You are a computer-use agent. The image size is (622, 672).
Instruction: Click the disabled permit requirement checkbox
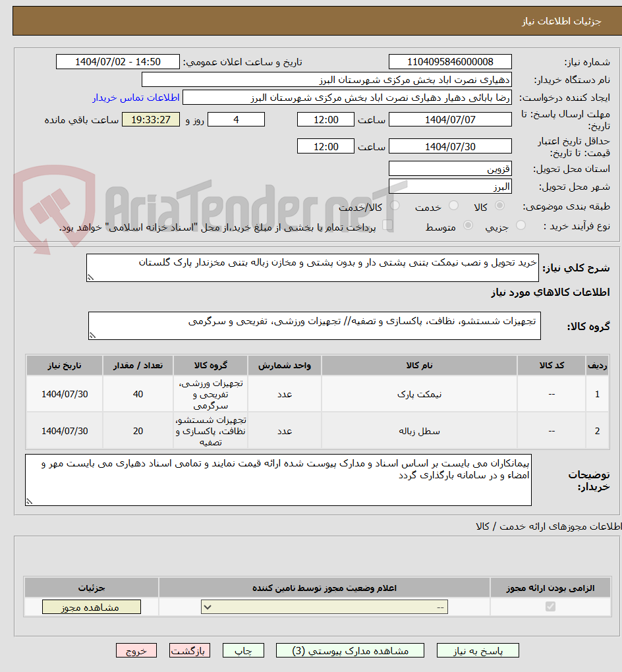click(x=550, y=607)
